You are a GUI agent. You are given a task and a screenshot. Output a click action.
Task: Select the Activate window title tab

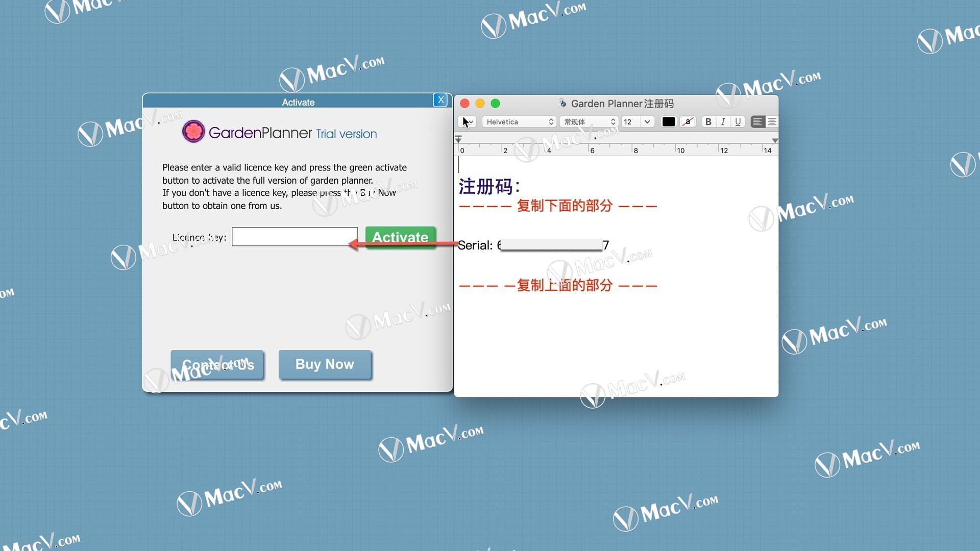pyautogui.click(x=297, y=102)
